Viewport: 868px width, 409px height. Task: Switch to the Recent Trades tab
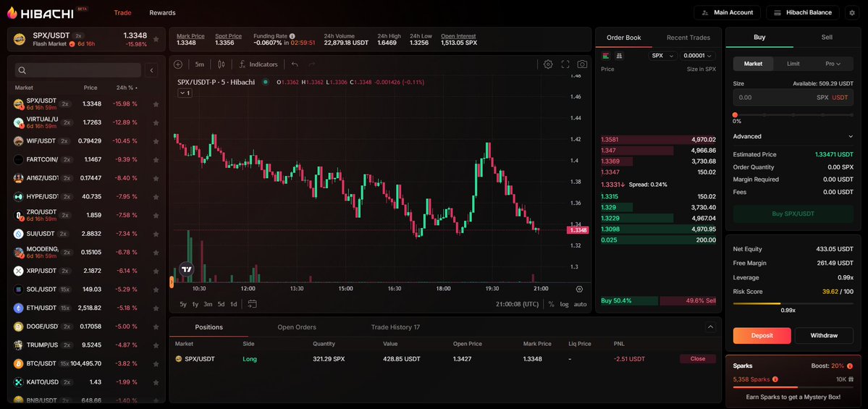coord(688,38)
